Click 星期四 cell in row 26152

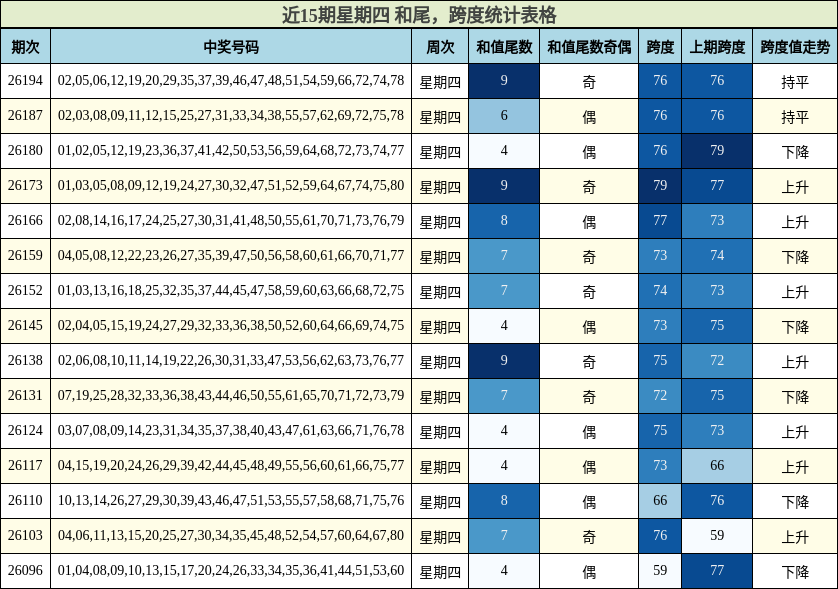[440, 291]
